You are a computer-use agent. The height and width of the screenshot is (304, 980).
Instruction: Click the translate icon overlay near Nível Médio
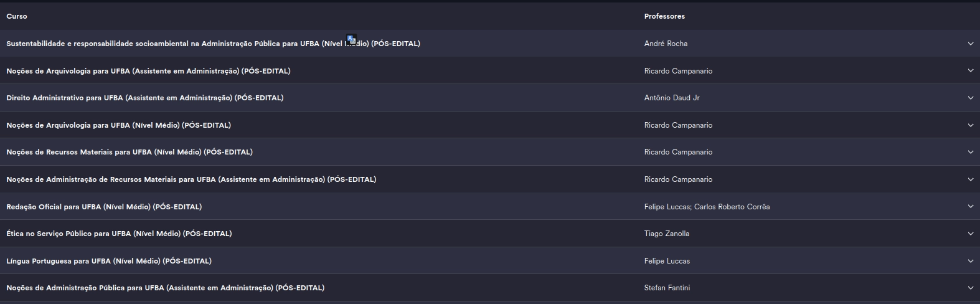tap(351, 40)
